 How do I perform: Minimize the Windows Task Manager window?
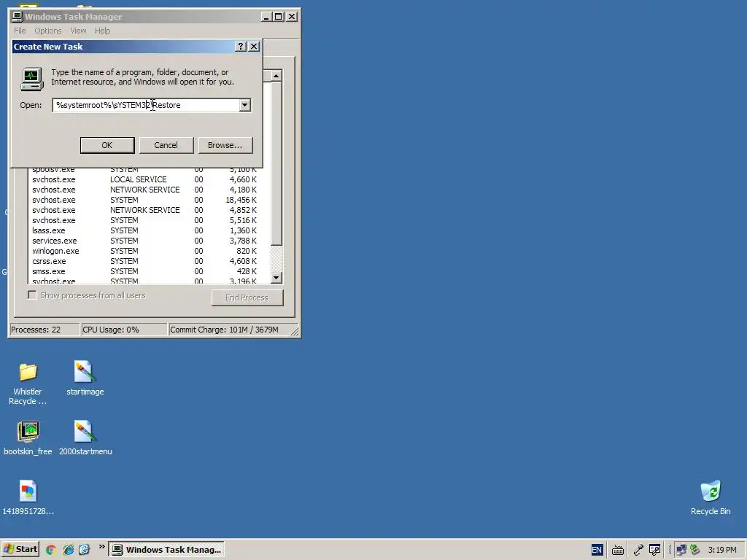point(267,17)
